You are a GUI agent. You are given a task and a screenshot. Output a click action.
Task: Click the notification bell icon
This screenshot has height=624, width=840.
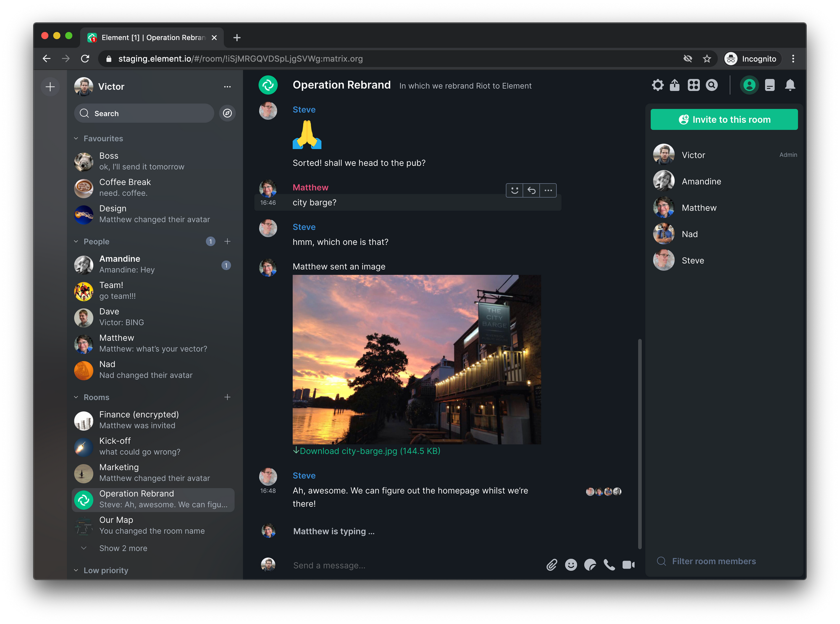[x=790, y=85]
